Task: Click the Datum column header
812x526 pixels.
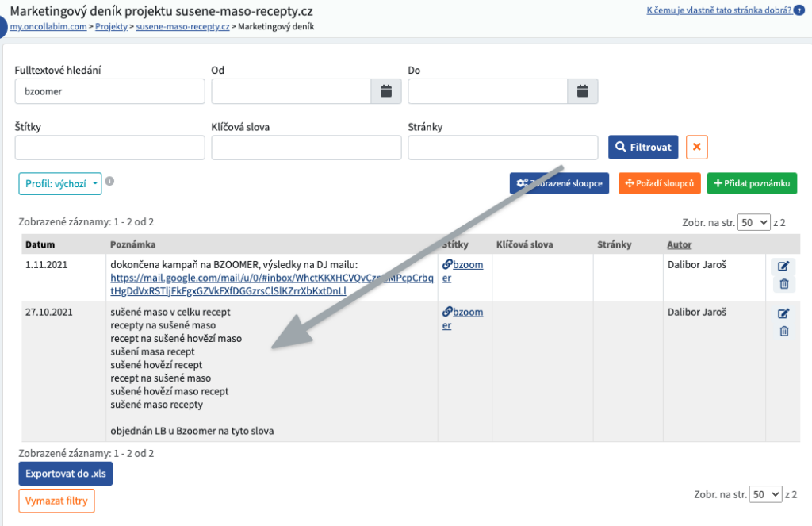Action: 40,244
